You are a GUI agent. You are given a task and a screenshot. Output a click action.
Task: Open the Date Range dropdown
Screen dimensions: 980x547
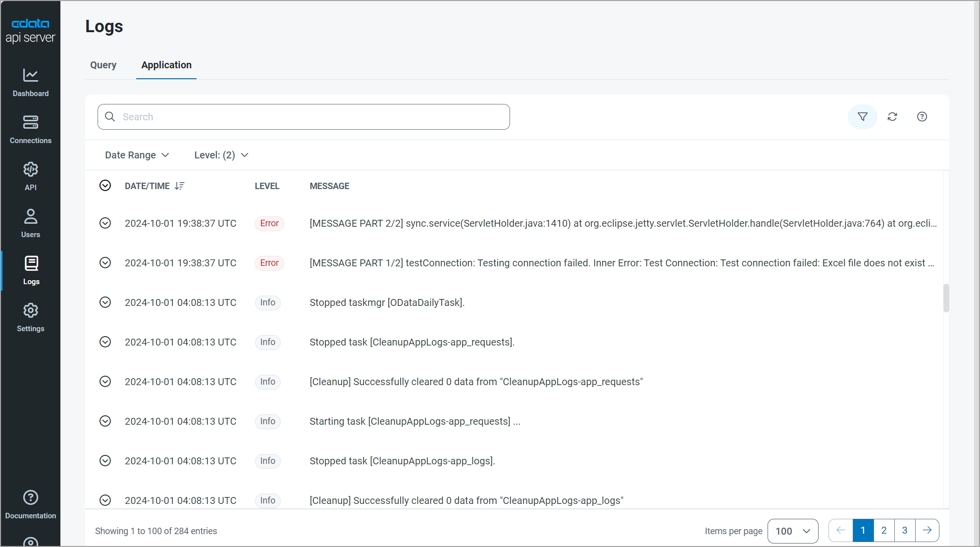[137, 155]
